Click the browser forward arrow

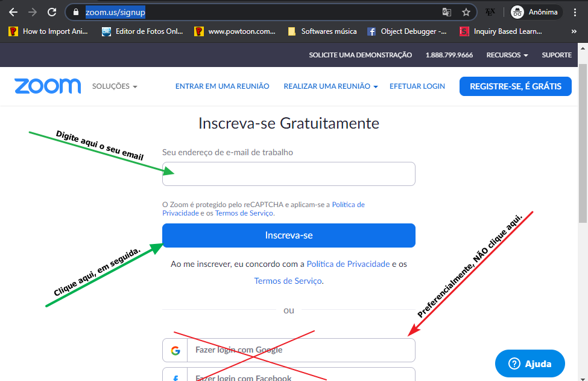(33, 13)
